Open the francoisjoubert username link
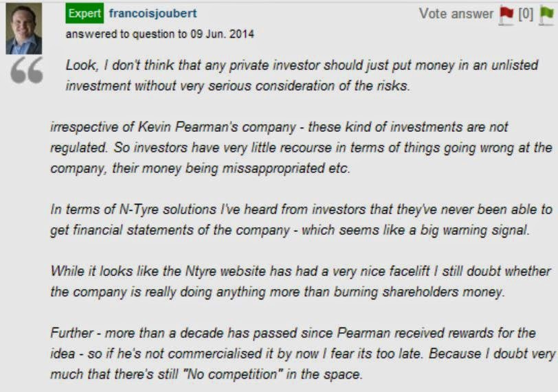The height and width of the screenshot is (392, 558). pyautogui.click(x=153, y=14)
